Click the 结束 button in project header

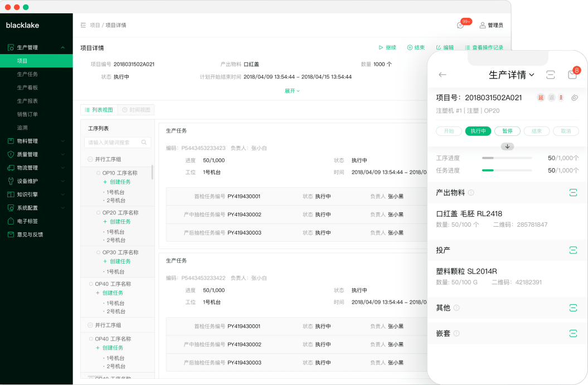click(x=416, y=47)
